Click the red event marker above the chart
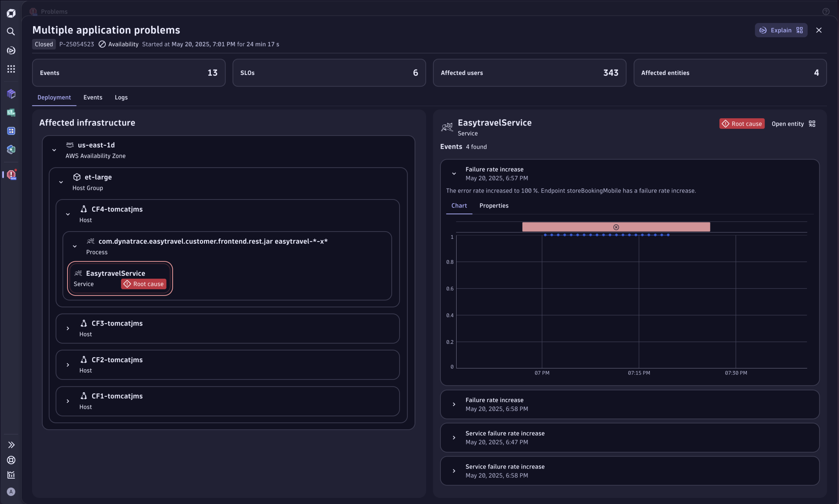This screenshot has height=504, width=839. (616, 227)
